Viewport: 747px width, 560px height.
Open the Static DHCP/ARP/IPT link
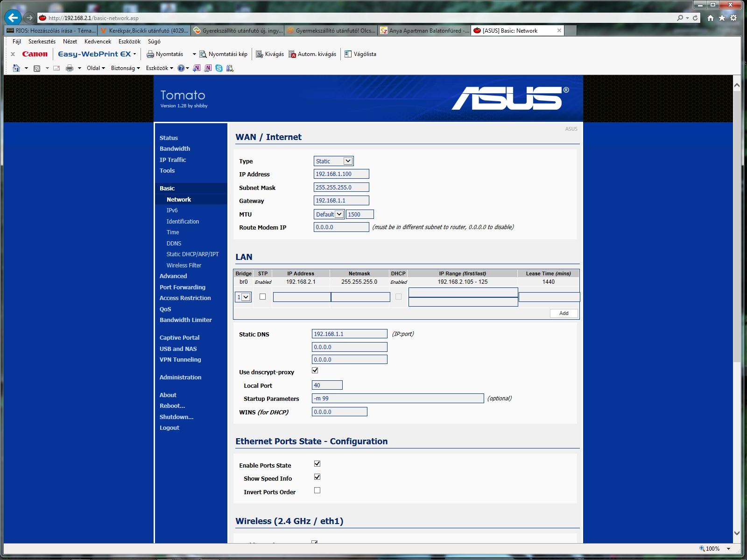pyautogui.click(x=193, y=254)
